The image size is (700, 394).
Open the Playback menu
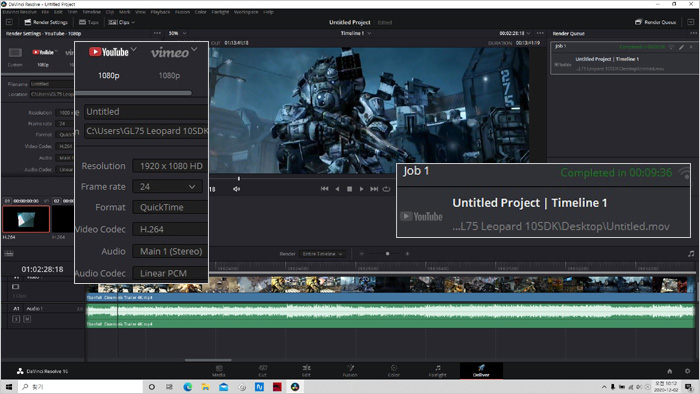point(160,12)
